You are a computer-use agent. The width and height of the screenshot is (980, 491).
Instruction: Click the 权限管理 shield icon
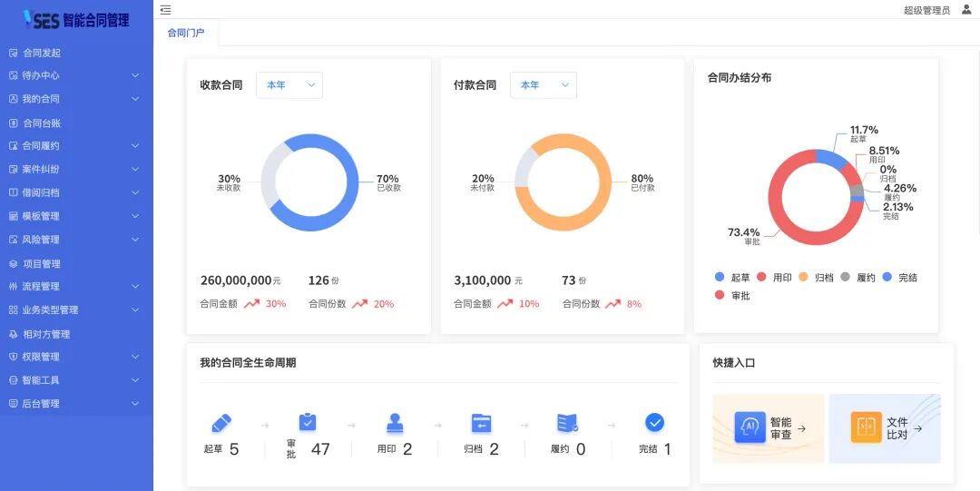pos(13,357)
